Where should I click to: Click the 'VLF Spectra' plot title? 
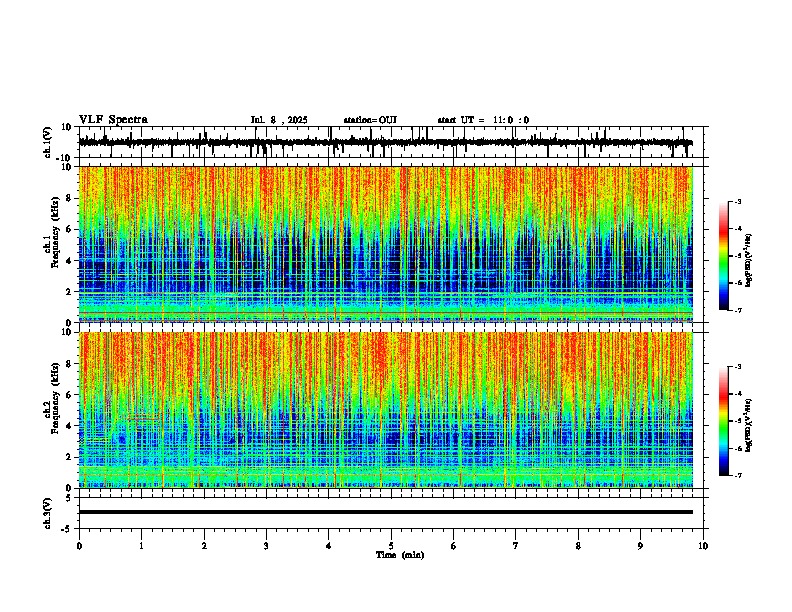113,120
